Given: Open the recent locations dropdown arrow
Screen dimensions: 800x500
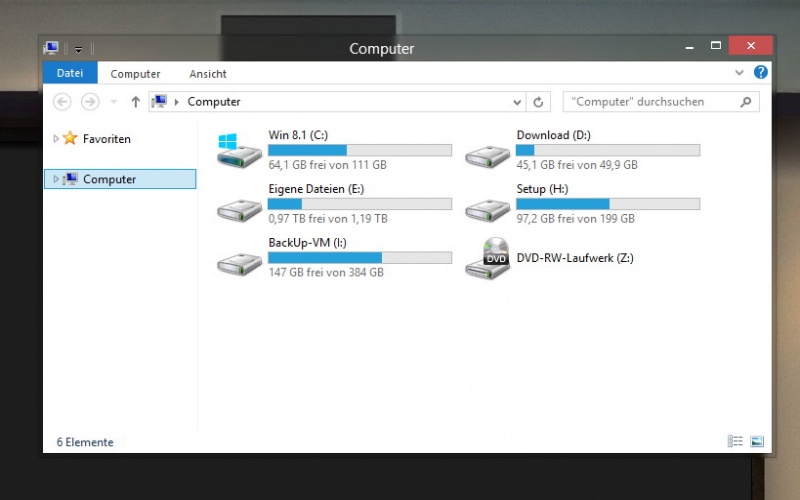Looking at the screenshot, I should pyautogui.click(x=114, y=102).
